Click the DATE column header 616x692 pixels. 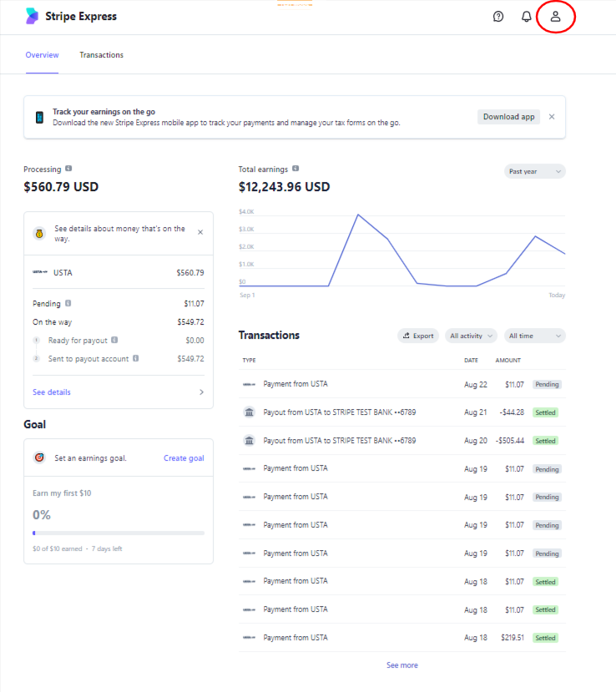point(471,360)
